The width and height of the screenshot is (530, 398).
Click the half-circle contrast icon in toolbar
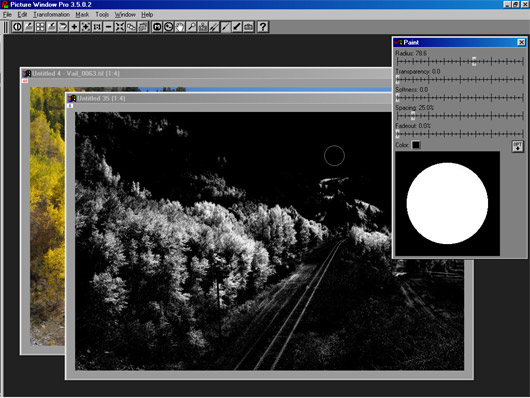coord(17,27)
